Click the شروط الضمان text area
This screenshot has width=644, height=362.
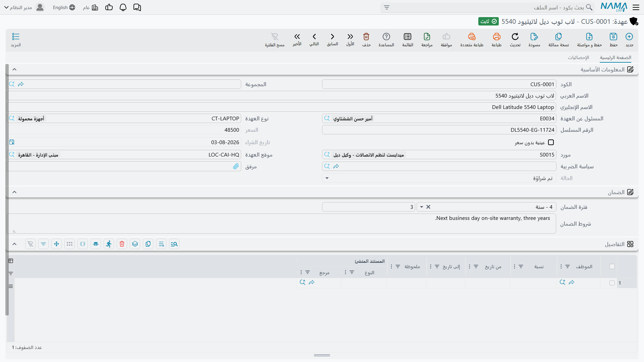(x=281, y=224)
